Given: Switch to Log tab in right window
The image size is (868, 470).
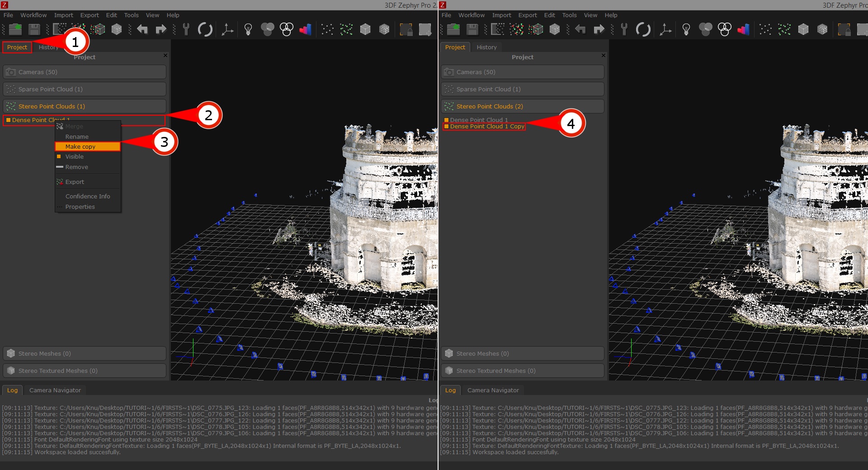Looking at the screenshot, I should point(450,390).
